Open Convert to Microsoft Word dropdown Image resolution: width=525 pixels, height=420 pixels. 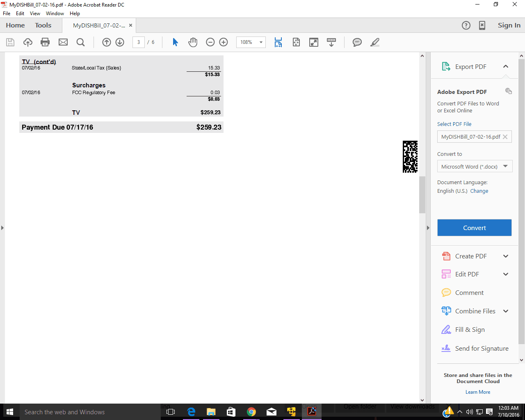[x=475, y=166]
